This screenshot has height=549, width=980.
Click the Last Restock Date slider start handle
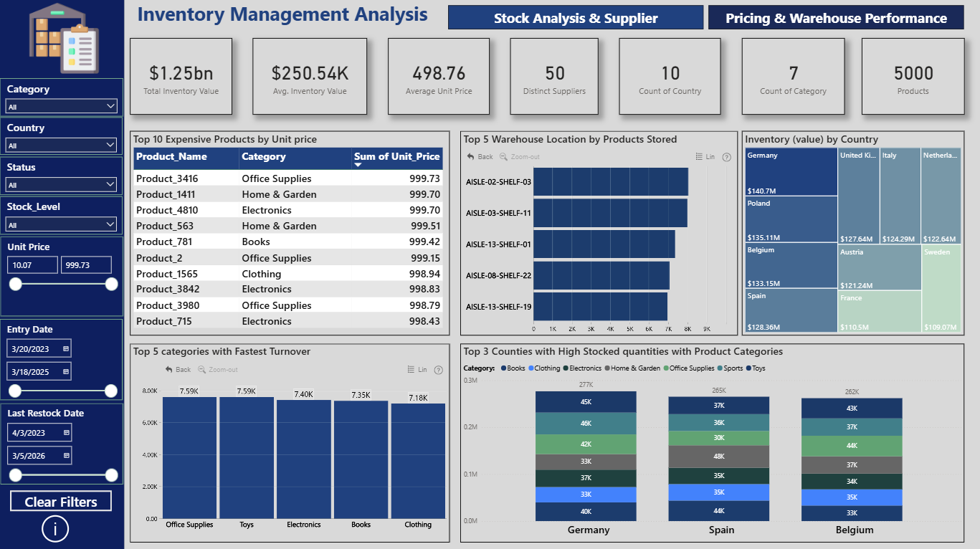(15, 474)
